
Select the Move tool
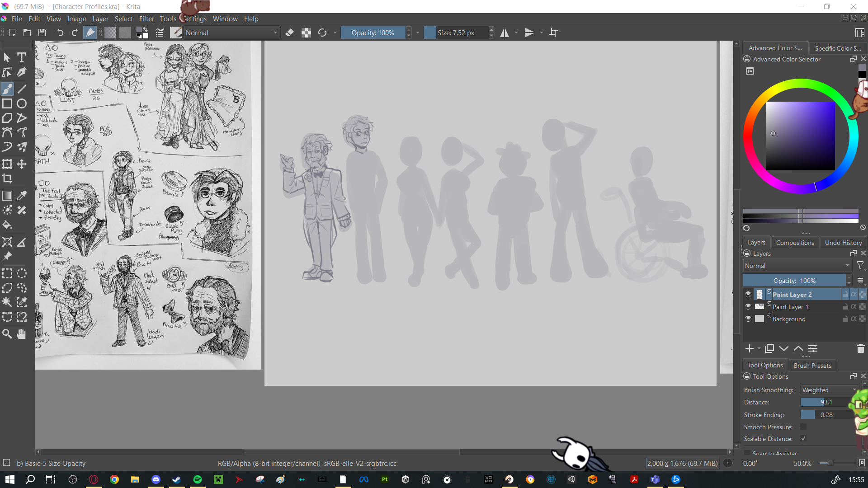pos(21,164)
